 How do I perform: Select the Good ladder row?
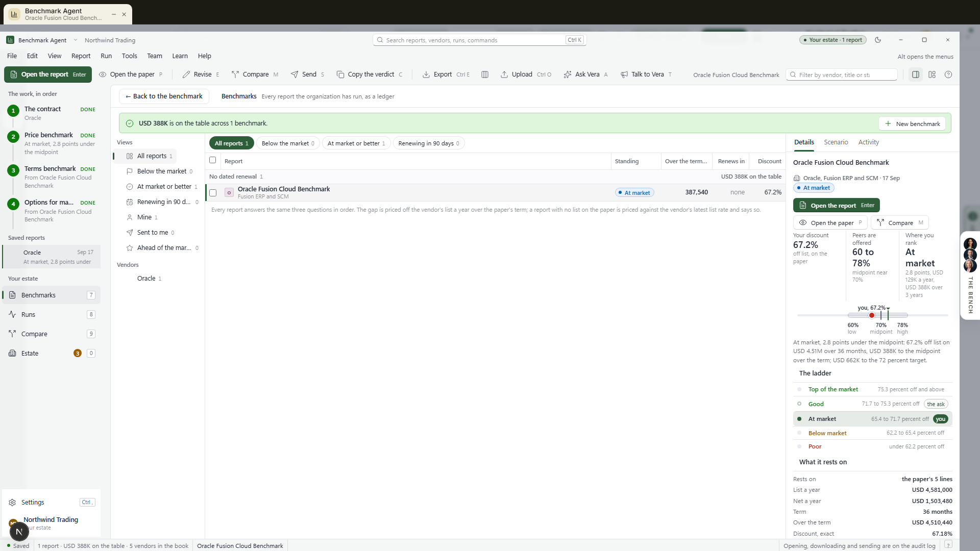(x=873, y=404)
